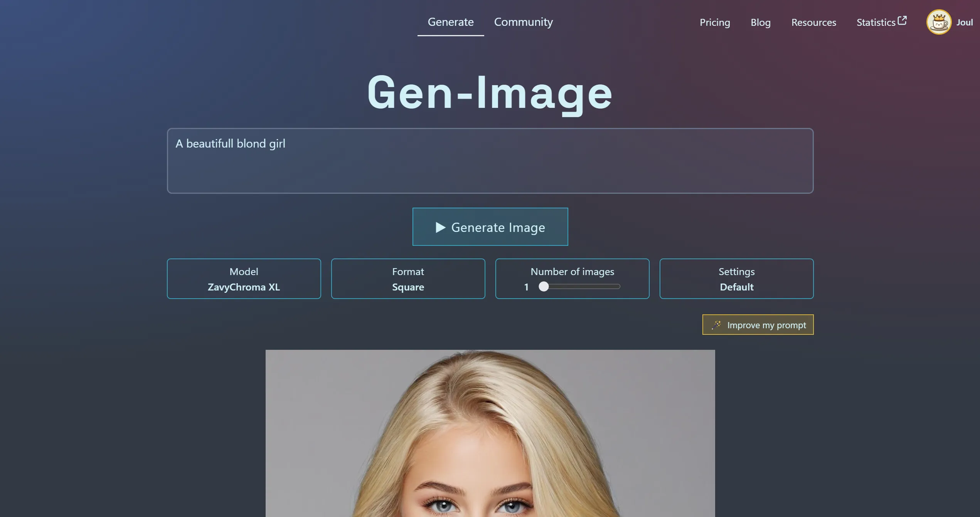Open the Resources menu item
This screenshot has height=517, width=980.
813,22
